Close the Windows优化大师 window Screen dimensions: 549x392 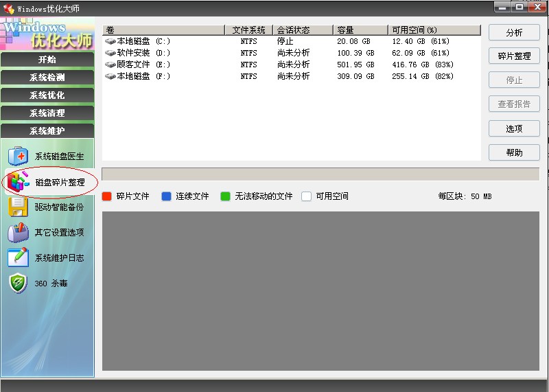click(537, 8)
